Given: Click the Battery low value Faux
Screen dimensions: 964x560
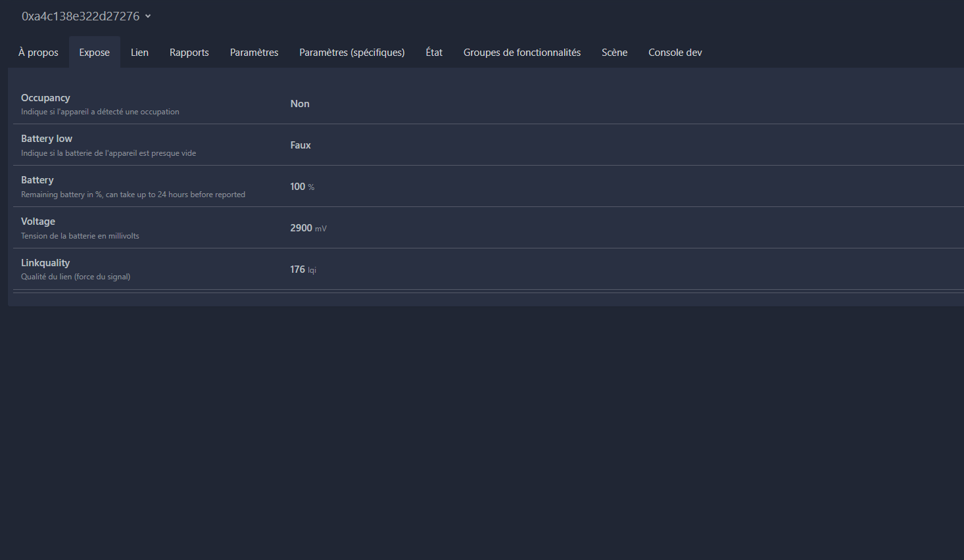Looking at the screenshot, I should 301,145.
